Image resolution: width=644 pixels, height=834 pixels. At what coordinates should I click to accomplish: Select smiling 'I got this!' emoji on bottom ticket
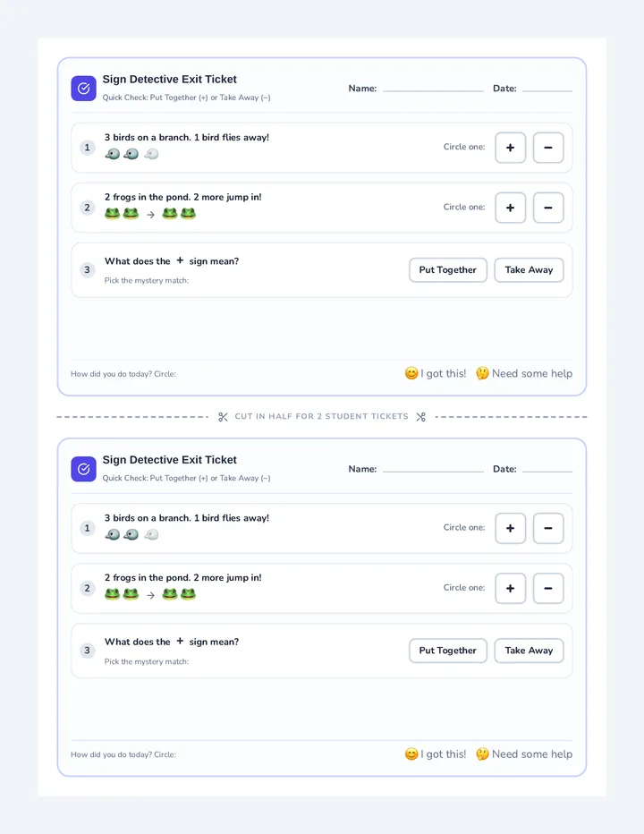411,754
